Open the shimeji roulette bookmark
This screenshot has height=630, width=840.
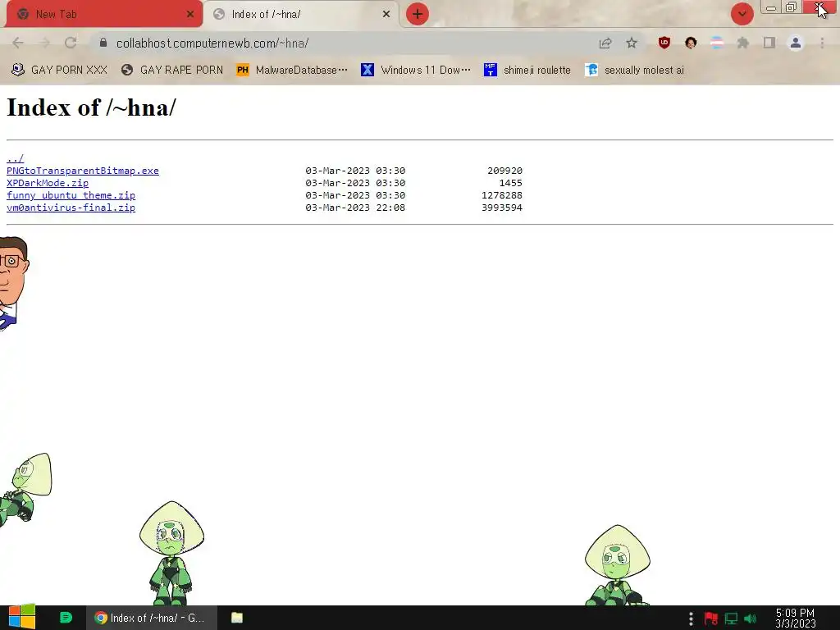(x=527, y=71)
